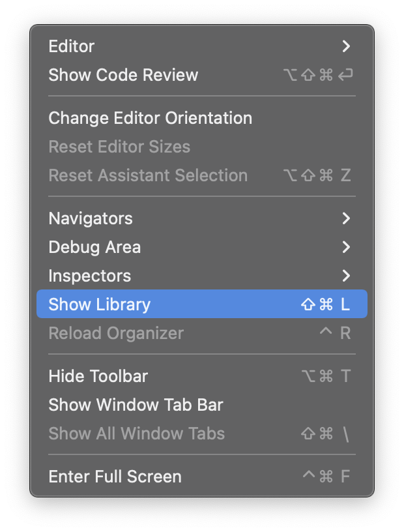Open the Inspectors submenu
The height and width of the screenshot is (532, 404).
click(90, 276)
